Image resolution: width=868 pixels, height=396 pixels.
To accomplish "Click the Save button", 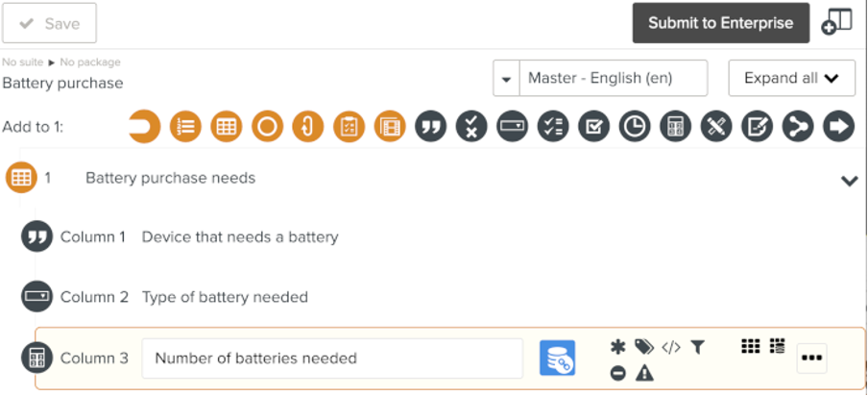I will tap(49, 23).
